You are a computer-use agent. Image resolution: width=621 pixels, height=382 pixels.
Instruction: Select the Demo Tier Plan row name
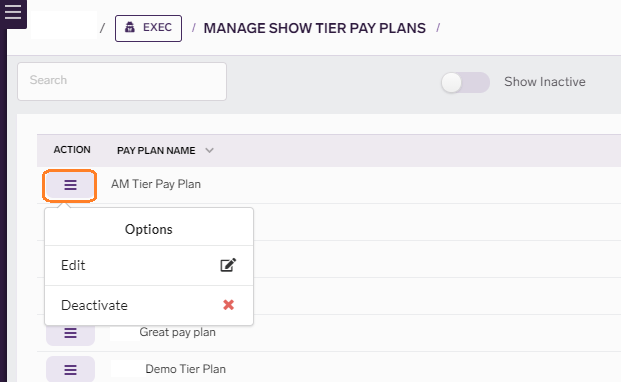click(x=185, y=369)
